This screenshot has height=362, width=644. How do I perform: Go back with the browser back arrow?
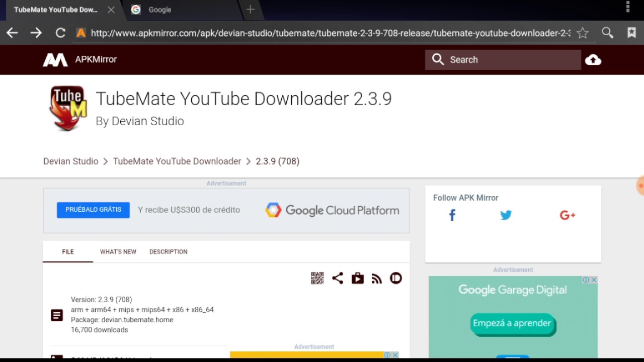click(12, 33)
